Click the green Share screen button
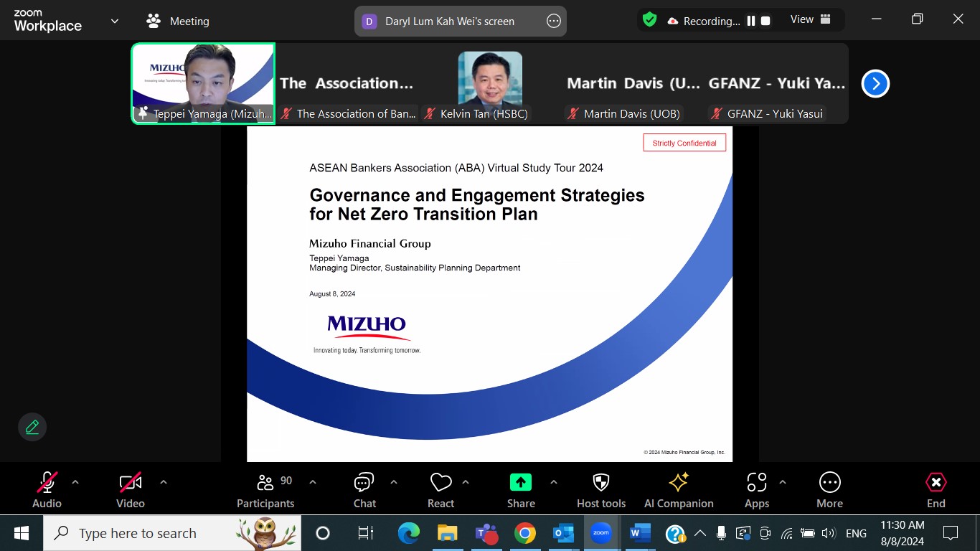 click(x=521, y=489)
